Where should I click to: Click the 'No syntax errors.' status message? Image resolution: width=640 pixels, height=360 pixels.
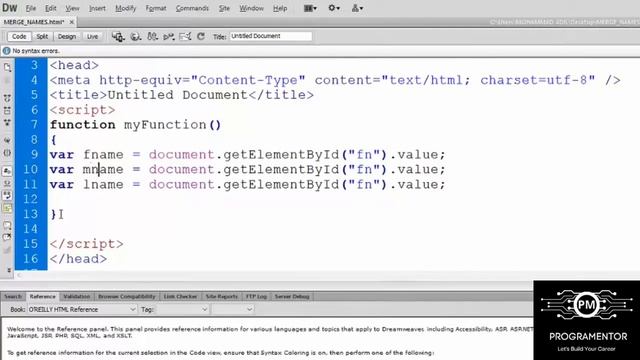coord(36,51)
